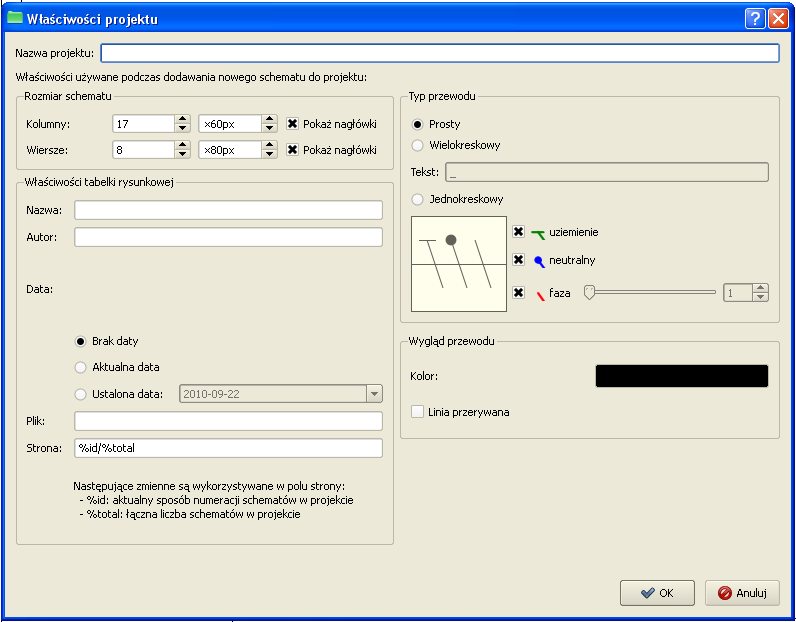Click the Anuluj button
The width and height of the screenshot is (796, 622).
point(742,593)
